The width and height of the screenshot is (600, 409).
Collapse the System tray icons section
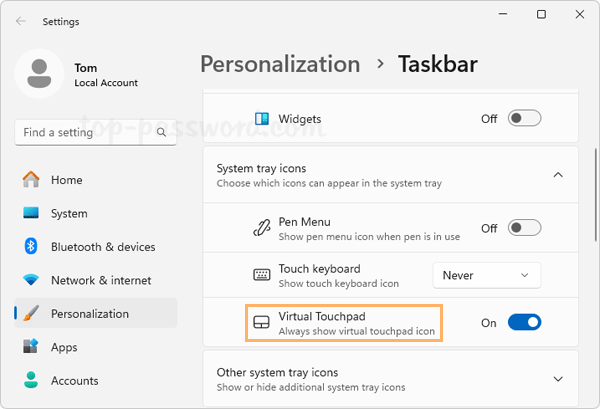tap(558, 175)
